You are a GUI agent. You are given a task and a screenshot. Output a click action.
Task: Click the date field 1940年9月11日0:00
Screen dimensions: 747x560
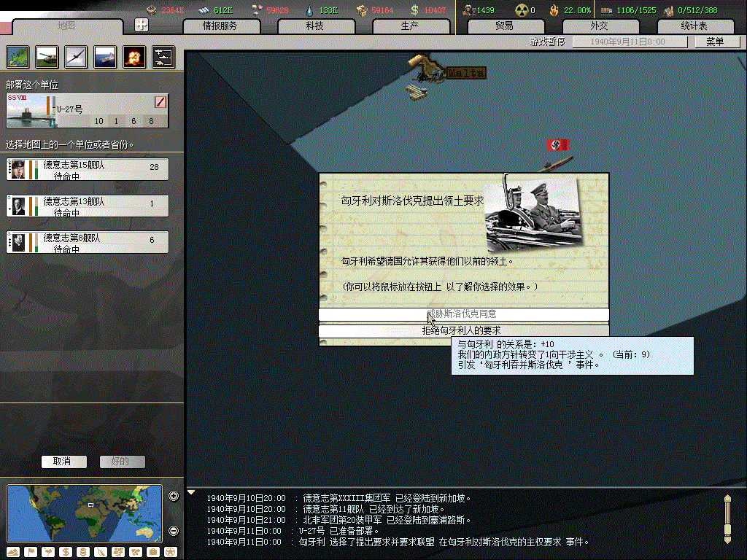tap(630, 42)
